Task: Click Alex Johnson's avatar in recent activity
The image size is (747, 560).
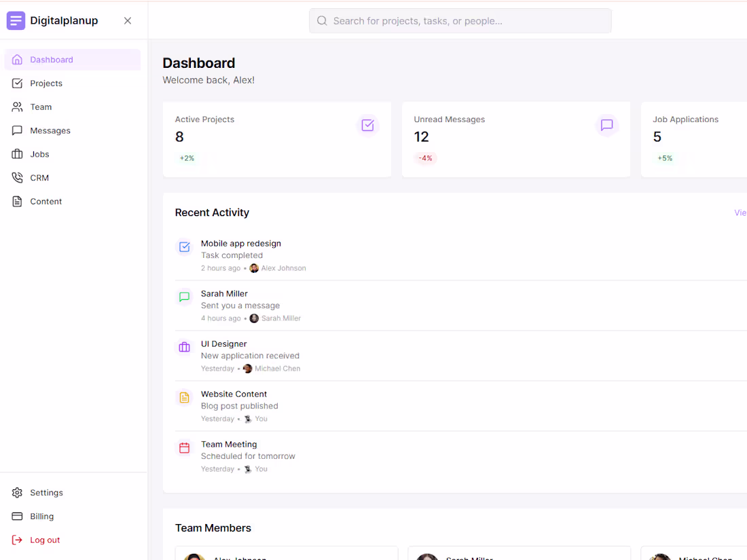Action: (x=255, y=268)
